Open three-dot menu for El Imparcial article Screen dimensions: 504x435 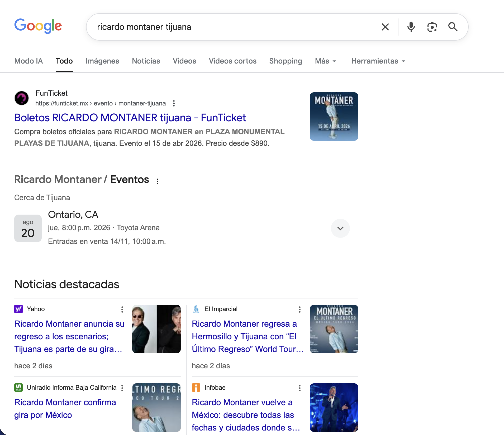[x=300, y=309]
